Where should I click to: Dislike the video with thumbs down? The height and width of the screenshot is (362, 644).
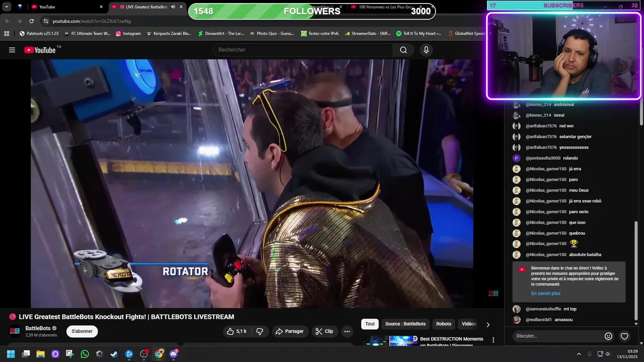(x=260, y=331)
